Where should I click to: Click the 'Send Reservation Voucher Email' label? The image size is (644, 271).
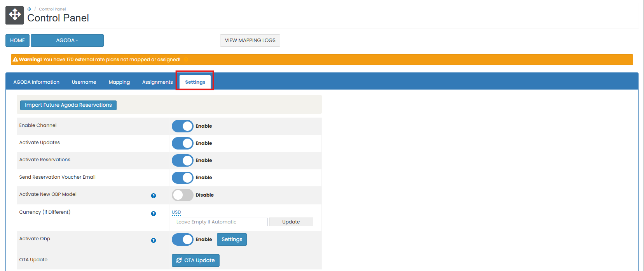tap(58, 177)
